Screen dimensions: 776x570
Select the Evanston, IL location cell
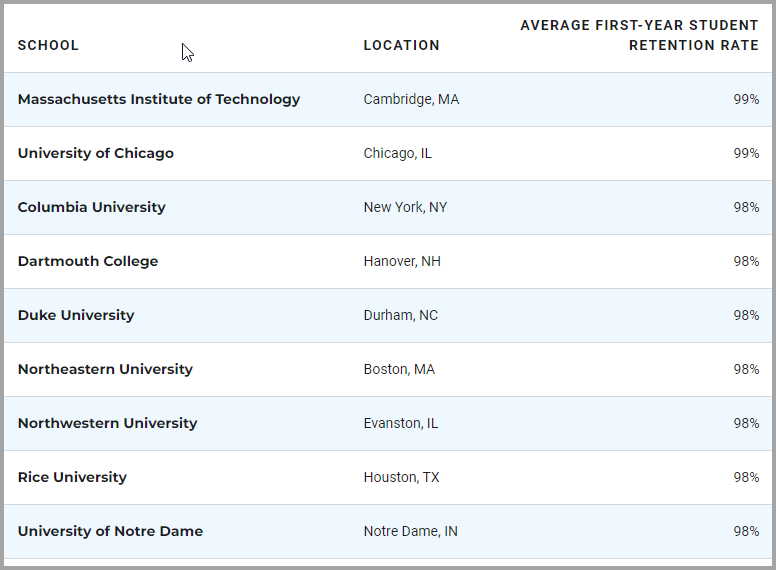coord(401,423)
